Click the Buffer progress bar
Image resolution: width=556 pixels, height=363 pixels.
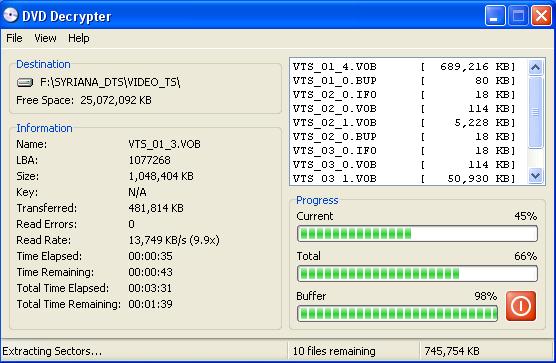click(x=397, y=313)
